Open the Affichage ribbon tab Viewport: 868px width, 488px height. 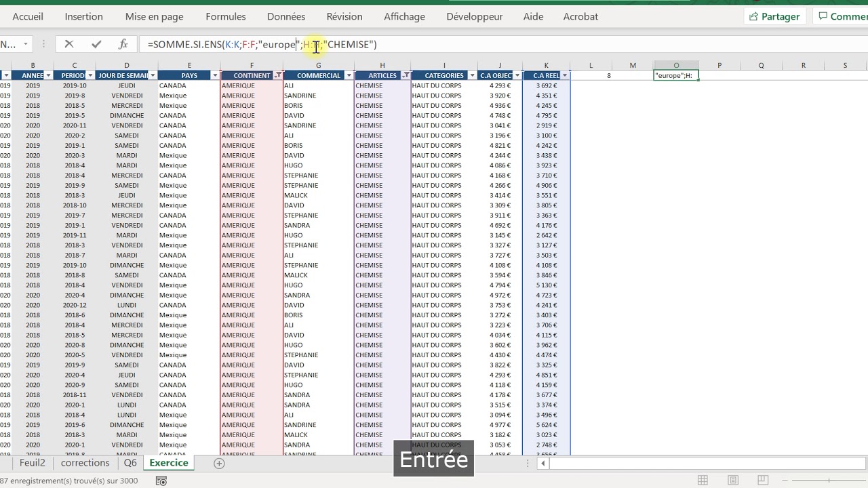coord(404,16)
